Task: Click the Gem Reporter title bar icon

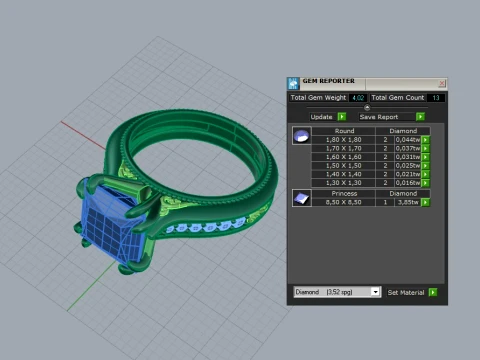Action: (x=293, y=83)
